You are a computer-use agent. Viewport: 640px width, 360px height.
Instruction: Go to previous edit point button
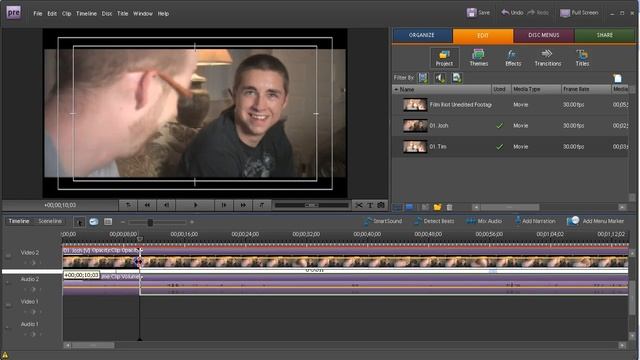click(128, 205)
